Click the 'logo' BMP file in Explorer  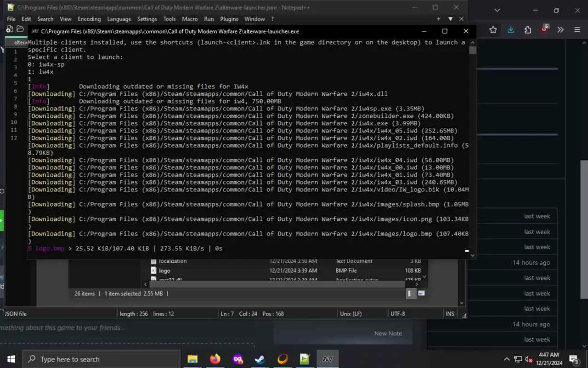(x=164, y=270)
